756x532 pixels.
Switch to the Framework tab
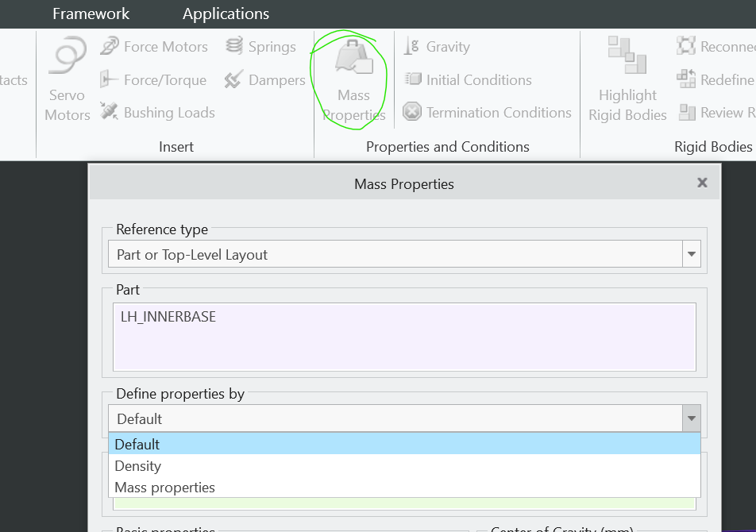(x=91, y=13)
